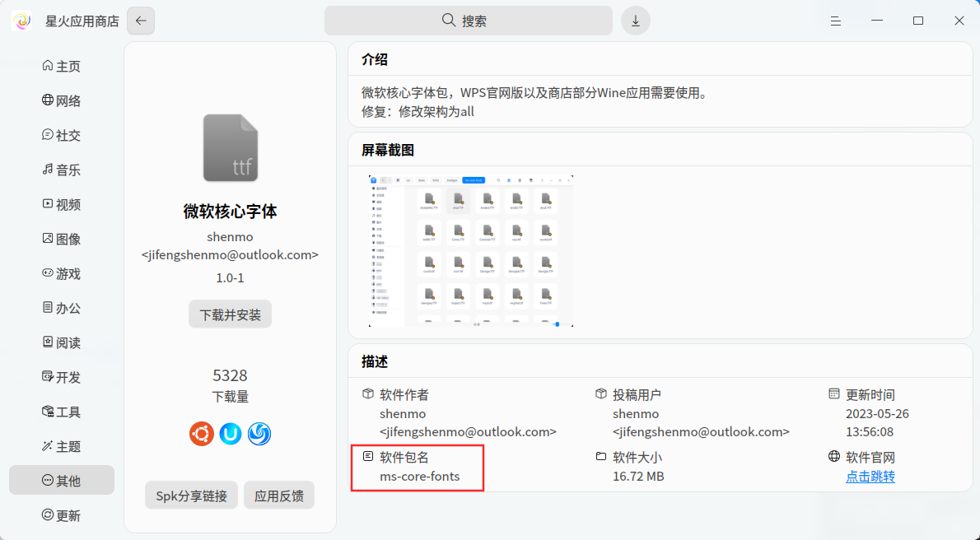980x540 pixels.
Task: Open the 社交 social category
Action: click(x=61, y=135)
